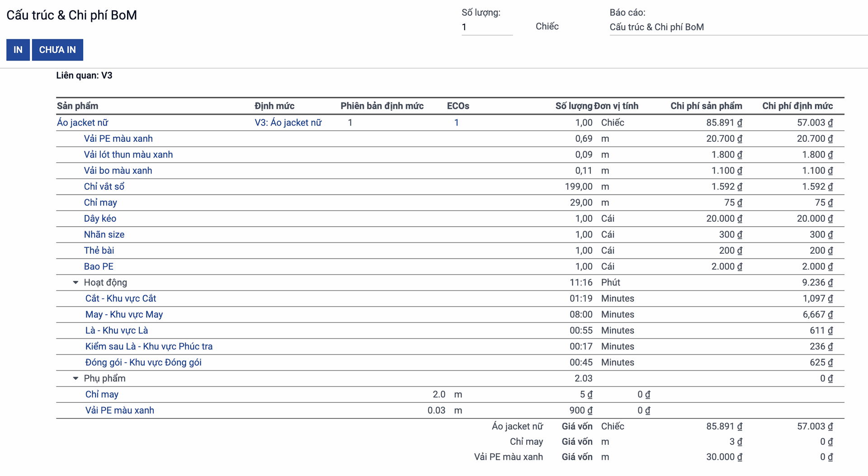Viewport: 868px width, 476px height.
Task: Click the 6,667 ₫ May operation cost
Action: (818, 315)
